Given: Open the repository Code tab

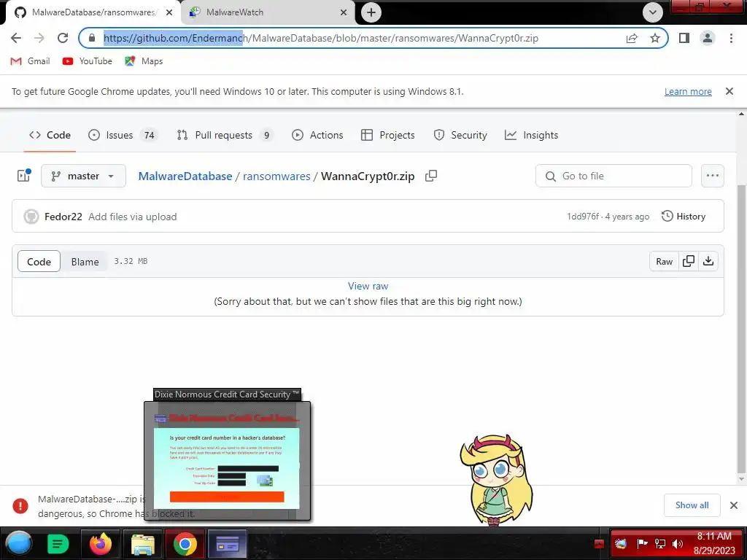Looking at the screenshot, I should coord(50,135).
